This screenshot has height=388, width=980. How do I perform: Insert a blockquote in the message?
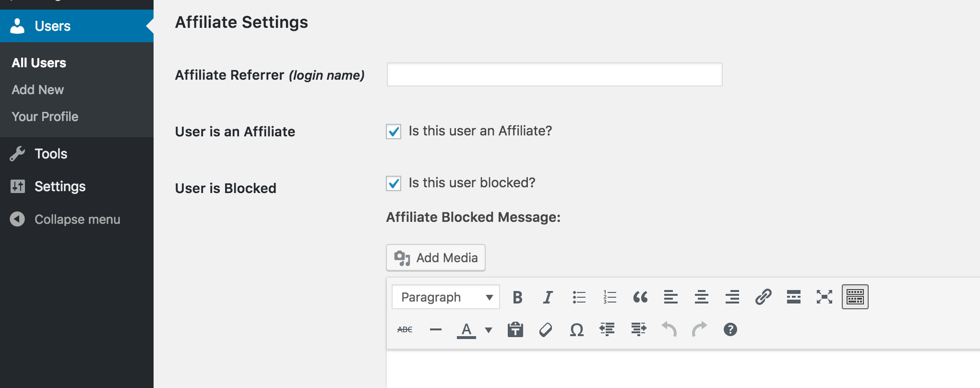click(x=640, y=297)
